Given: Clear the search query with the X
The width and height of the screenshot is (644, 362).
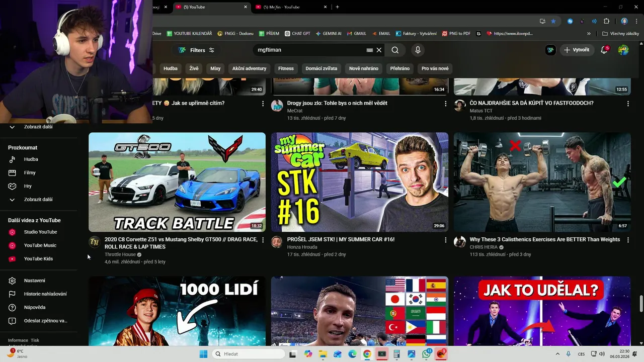Looking at the screenshot, I should pyautogui.click(x=379, y=50).
